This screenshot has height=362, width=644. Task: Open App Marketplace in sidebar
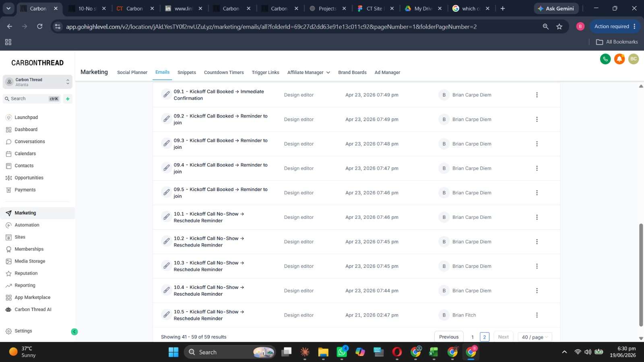pos(33,298)
